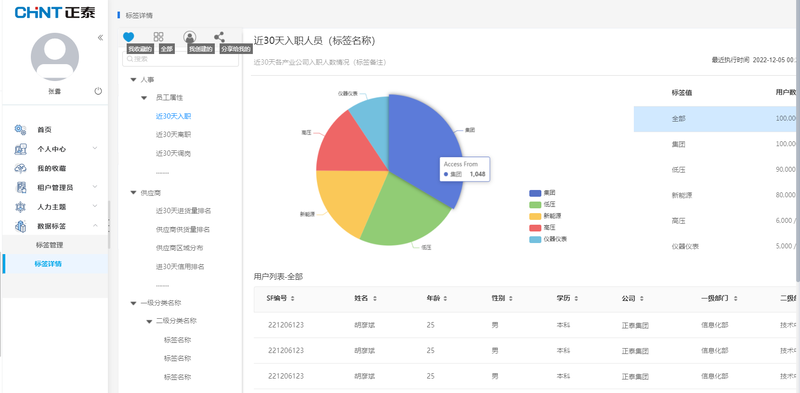Select the 进30天信用排名 tag
The image size is (800, 393).
point(180,266)
